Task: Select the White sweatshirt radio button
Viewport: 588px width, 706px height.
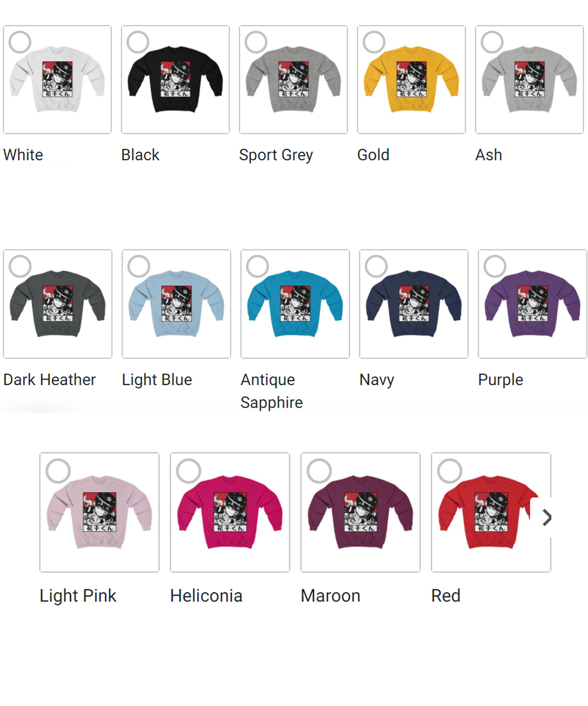Action: 20,42
